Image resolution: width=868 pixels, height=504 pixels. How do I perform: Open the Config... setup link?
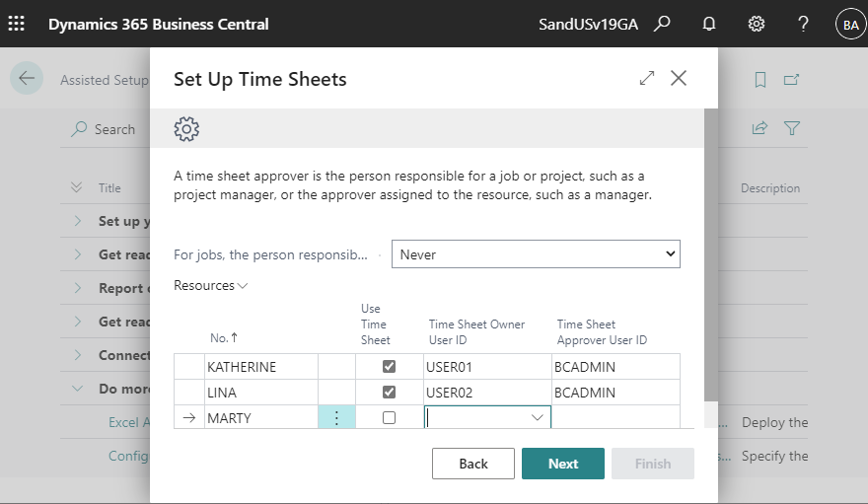click(x=128, y=456)
